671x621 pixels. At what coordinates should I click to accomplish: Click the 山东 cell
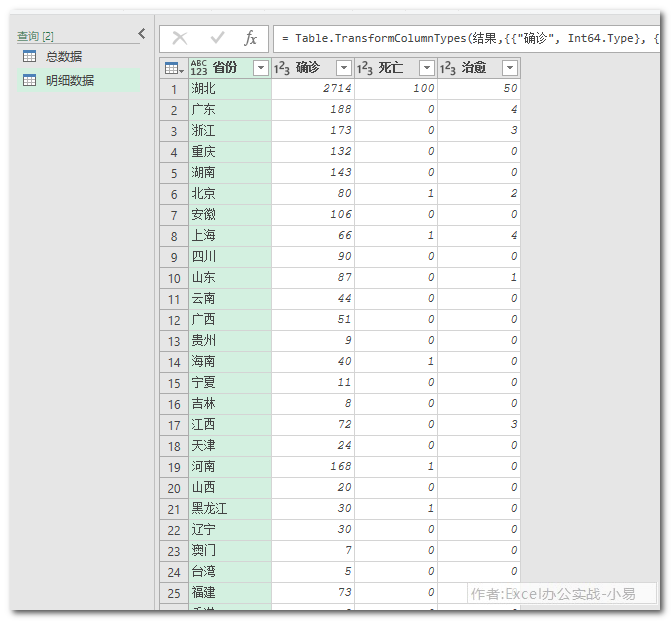tap(230, 277)
